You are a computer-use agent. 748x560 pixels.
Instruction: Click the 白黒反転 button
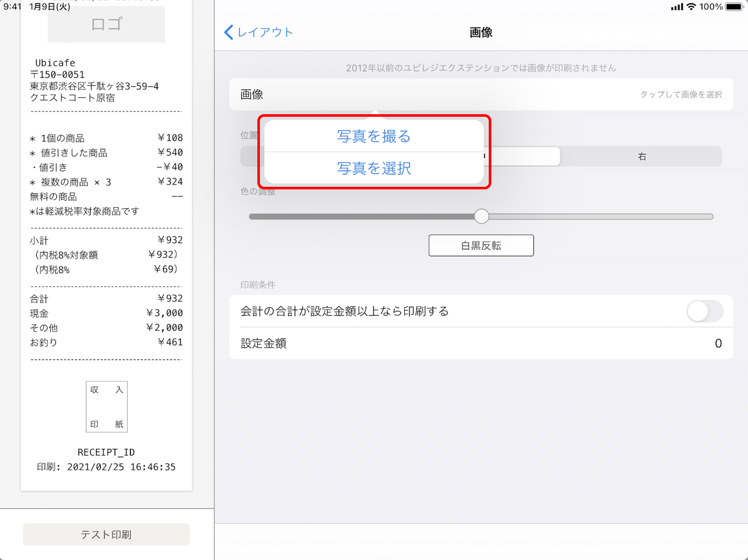[481, 245]
